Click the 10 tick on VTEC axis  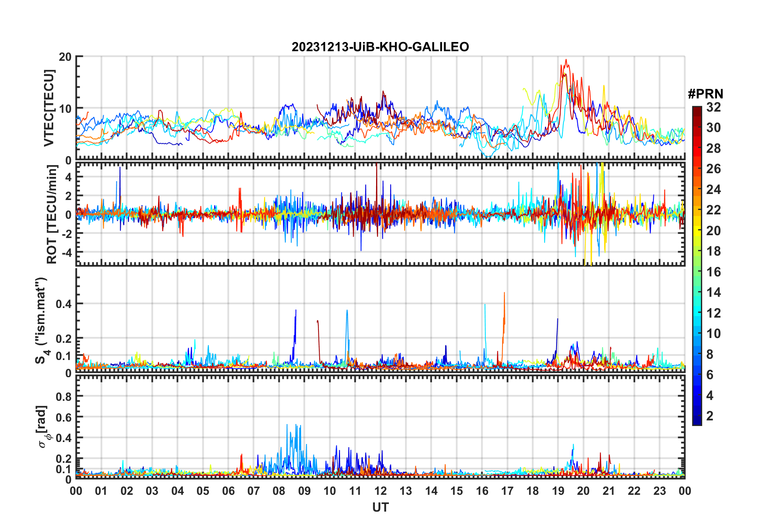pos(65,108)
